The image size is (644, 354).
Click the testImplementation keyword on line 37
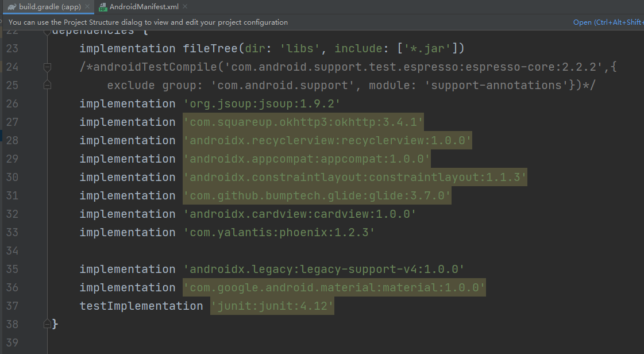tap(141, 306)
